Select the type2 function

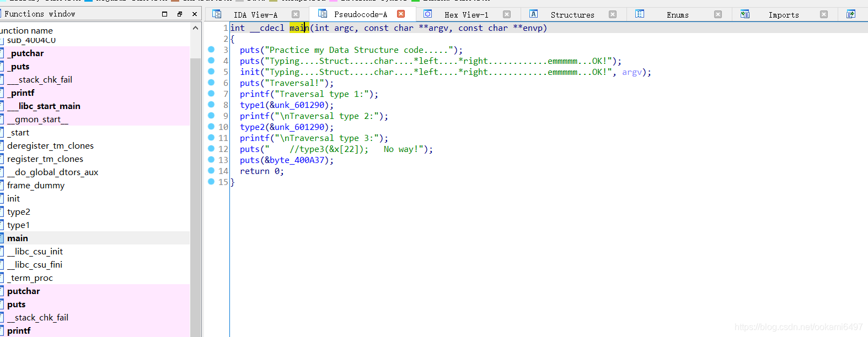point(95,211)
